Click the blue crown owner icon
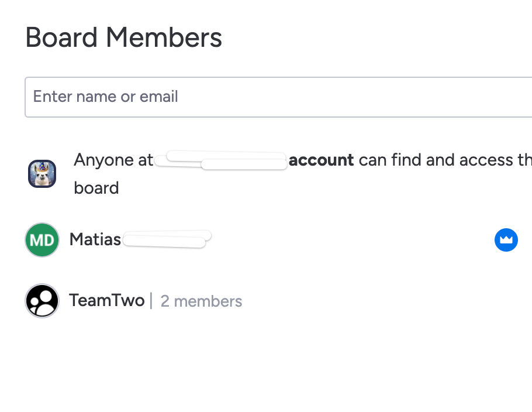The width and height of the screenshot is (532, 412). coord(506,240)
